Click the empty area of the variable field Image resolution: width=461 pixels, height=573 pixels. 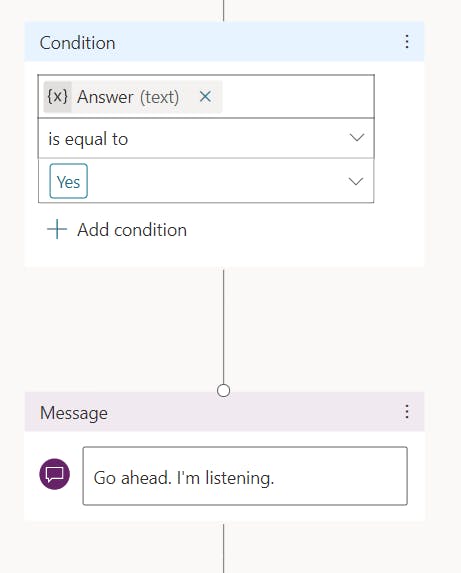298,97
